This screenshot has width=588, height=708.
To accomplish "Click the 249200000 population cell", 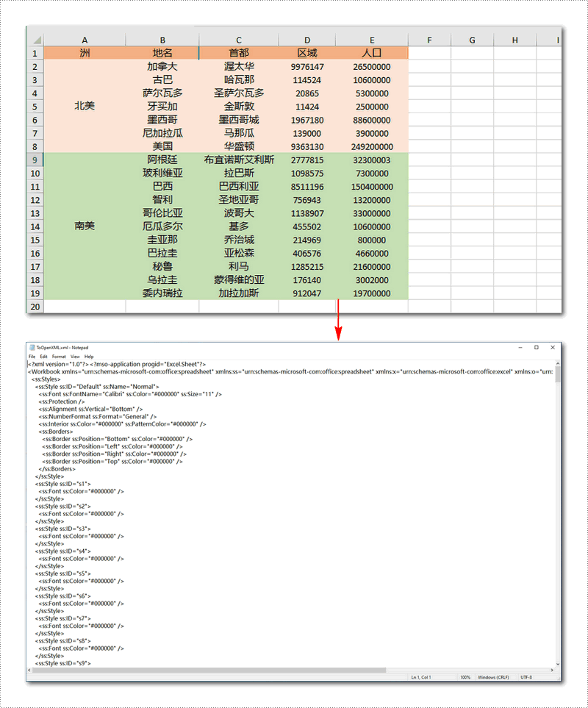I will 372,147.
